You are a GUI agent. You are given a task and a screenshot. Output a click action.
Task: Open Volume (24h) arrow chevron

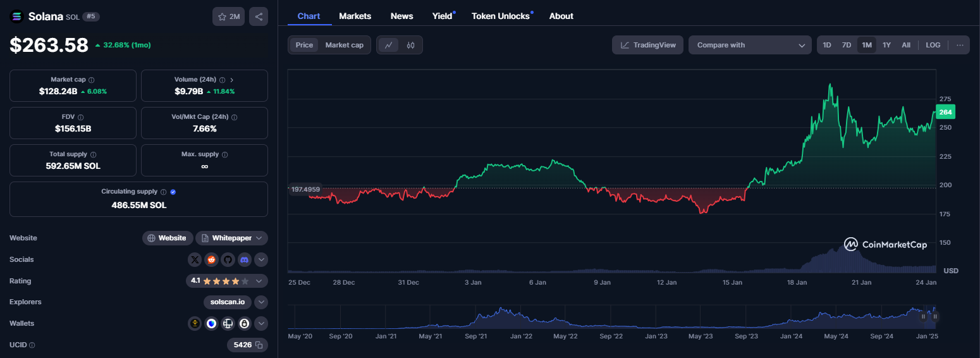[232, 80]
